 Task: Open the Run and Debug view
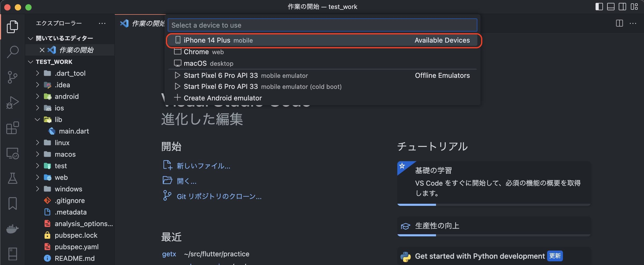click(13, 103)
